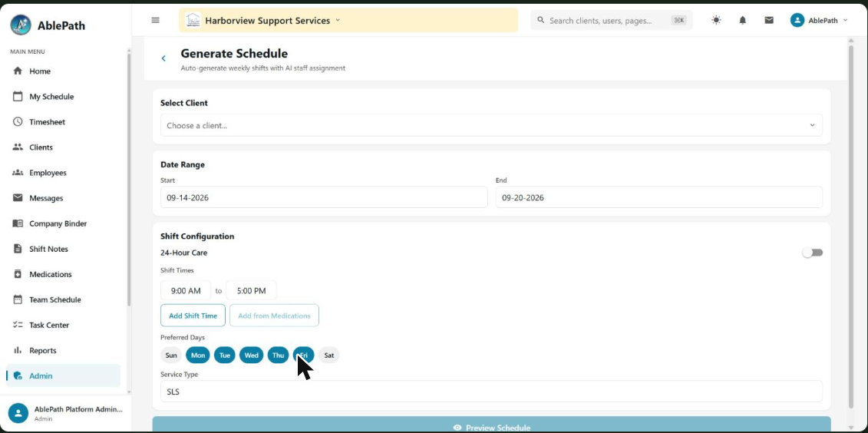Click the Start date field 09-14-2026
Screen dimensions: 868x433
(324, 197)
